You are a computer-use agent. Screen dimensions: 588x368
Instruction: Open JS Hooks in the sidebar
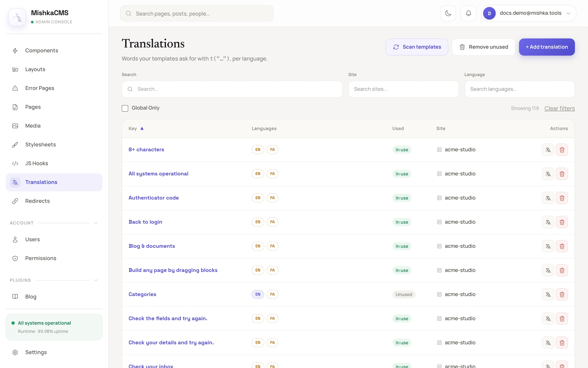[x=54, y=163]
